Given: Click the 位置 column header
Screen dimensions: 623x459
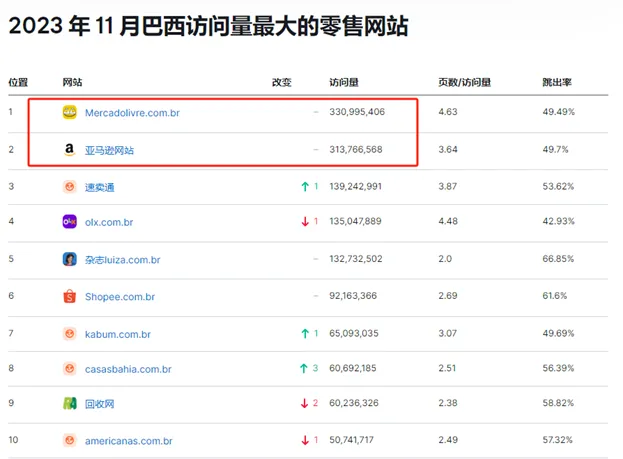Looking at the screenshot, I should (18, 82).
